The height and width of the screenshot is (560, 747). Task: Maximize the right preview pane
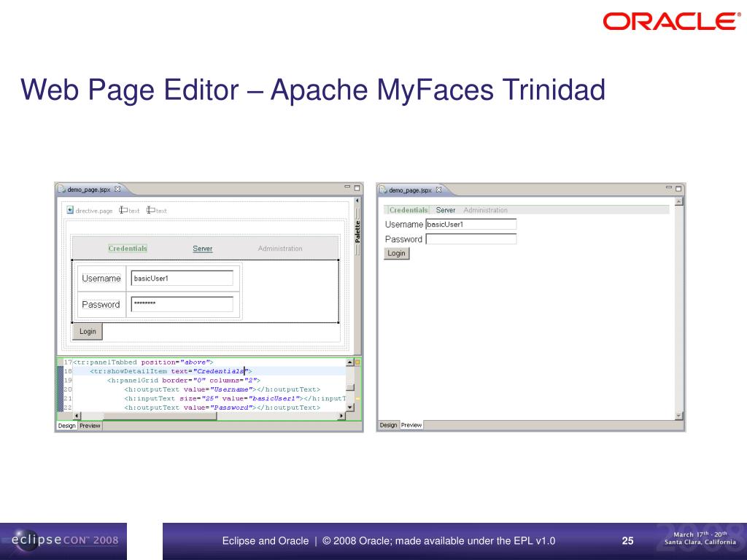point(678,189)
